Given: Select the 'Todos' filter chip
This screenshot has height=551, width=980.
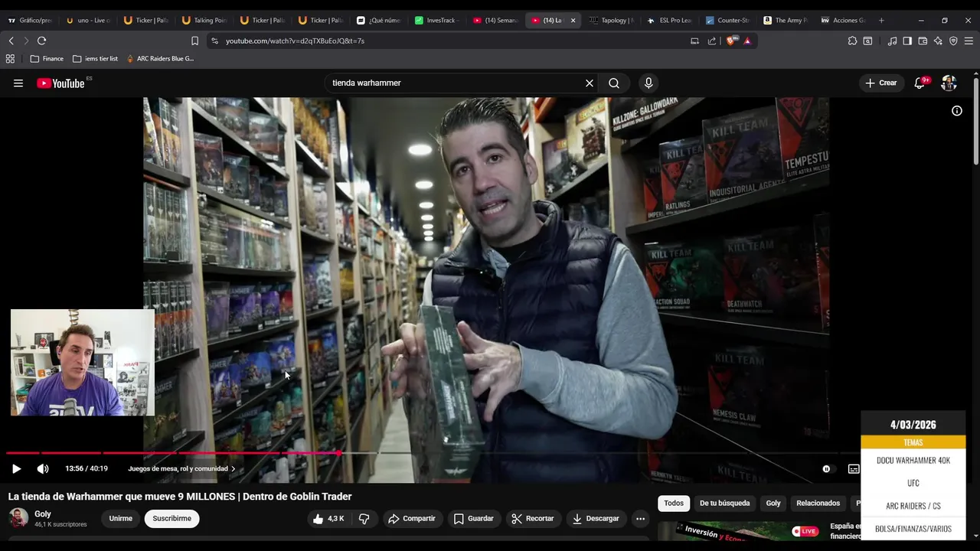Looking at the screenshot, I should (674, 503).
